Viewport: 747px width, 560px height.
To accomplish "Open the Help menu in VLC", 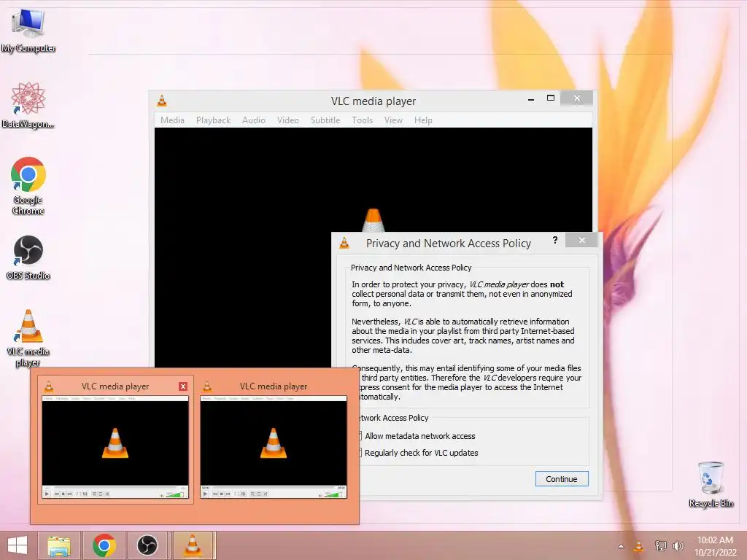I will 423,120.
